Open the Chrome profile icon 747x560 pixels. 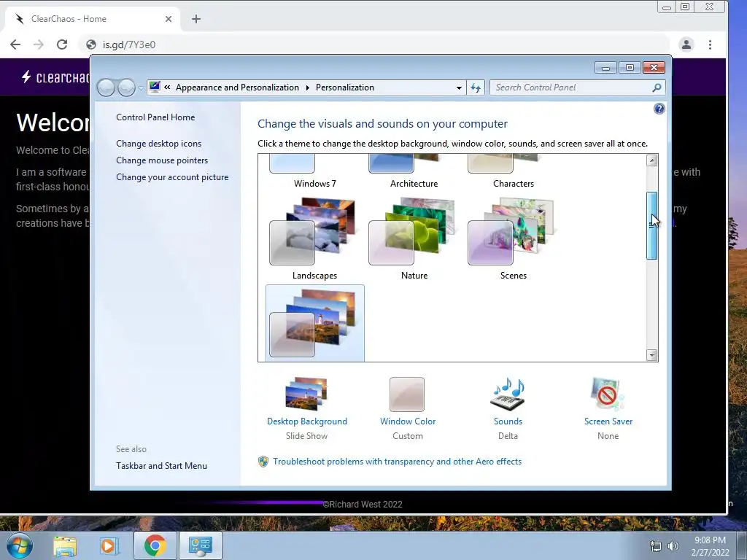(686, 44)
